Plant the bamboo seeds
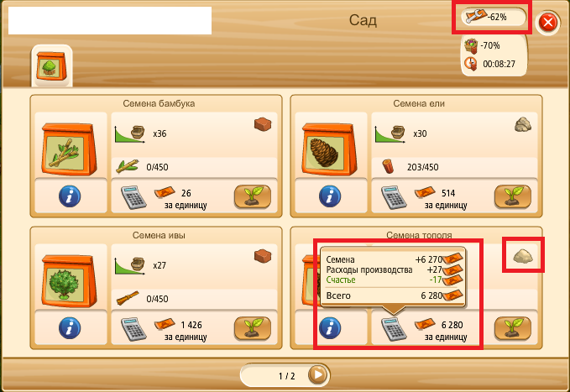 point(253,196)
